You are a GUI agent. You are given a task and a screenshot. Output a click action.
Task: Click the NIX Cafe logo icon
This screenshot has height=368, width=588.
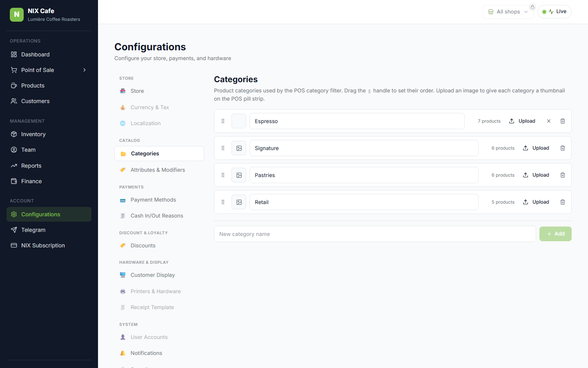point(17,15)
